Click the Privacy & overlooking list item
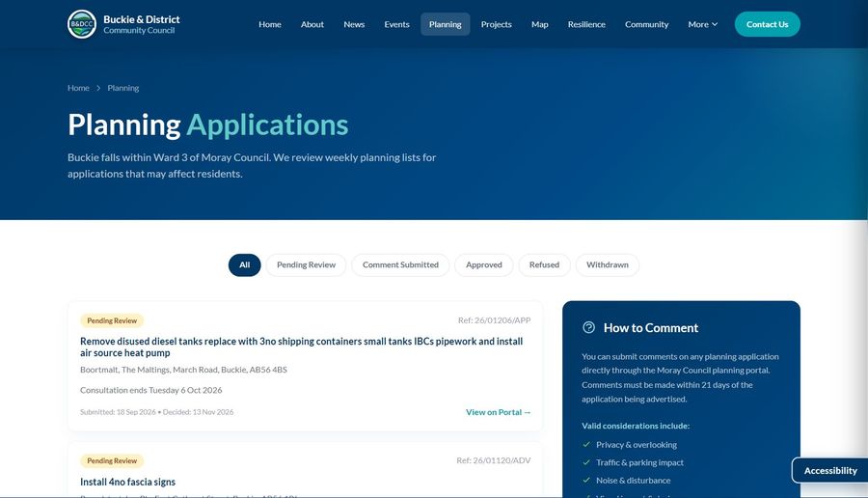 (637, 445)
